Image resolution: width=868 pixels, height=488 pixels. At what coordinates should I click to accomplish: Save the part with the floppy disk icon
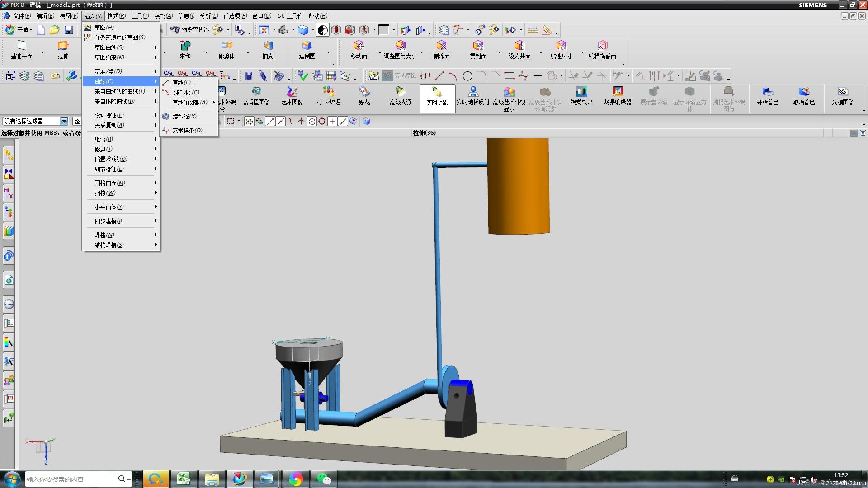(x=69, y=30)
